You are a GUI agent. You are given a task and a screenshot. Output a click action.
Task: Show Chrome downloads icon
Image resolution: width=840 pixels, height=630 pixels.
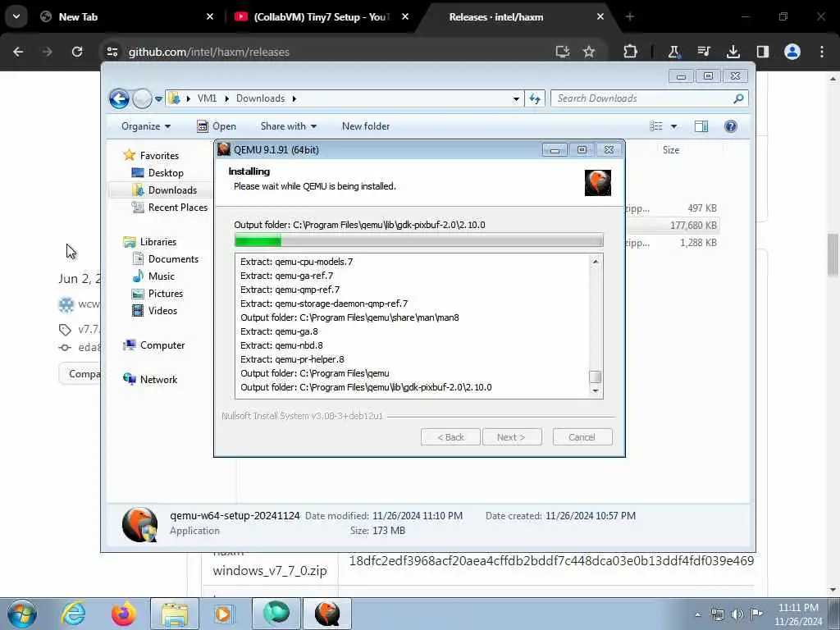pyautogui.click(x=733, y=52)
